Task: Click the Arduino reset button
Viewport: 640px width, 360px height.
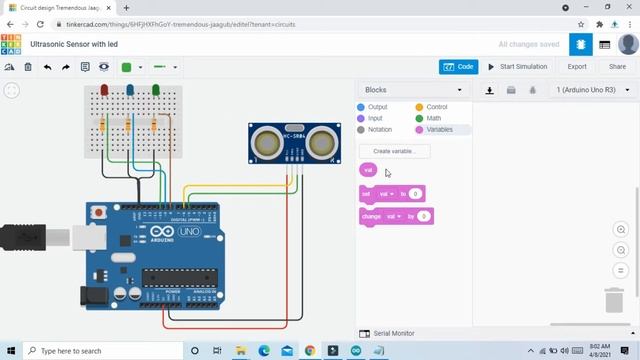Action: (x=98, y=213)
